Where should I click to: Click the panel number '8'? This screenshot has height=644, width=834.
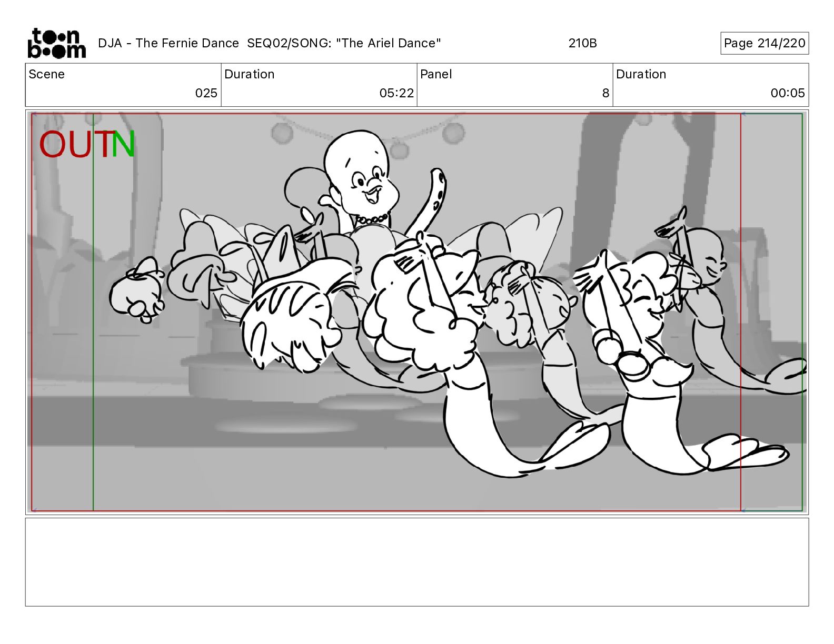(605, 93)
